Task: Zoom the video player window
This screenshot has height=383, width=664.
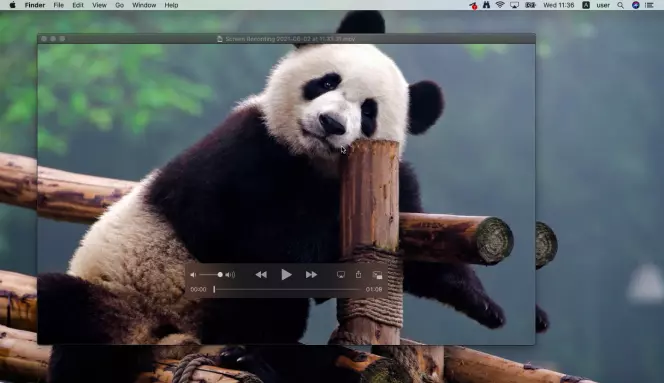Action: pyautogui.click(x=62, y=39)
